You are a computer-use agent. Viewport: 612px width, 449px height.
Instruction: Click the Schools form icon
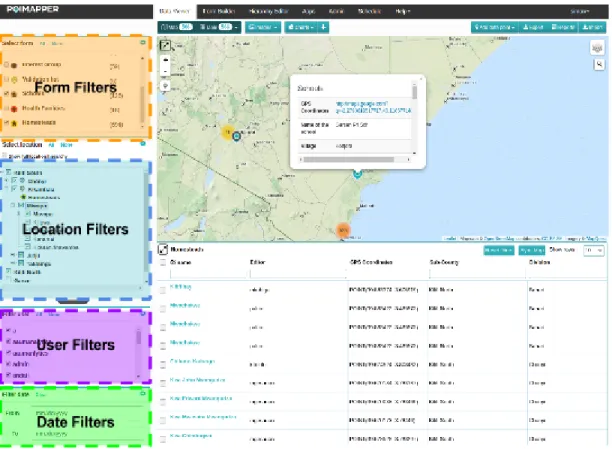(x=14, y=94)
